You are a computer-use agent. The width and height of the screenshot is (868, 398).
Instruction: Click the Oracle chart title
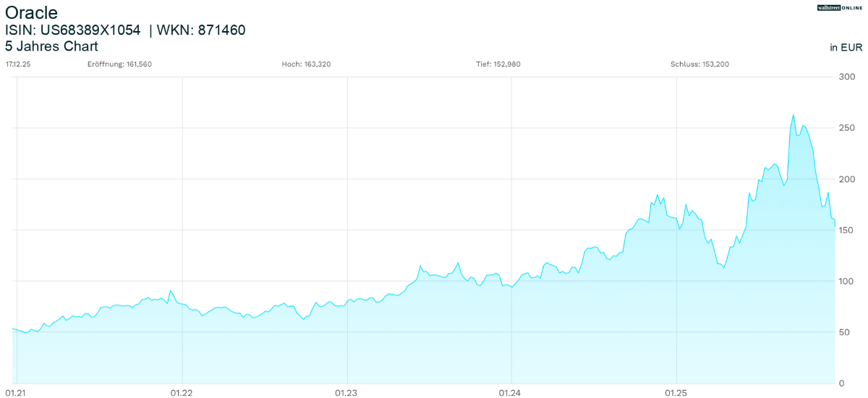pyautogui.click(x=31, y=13)
